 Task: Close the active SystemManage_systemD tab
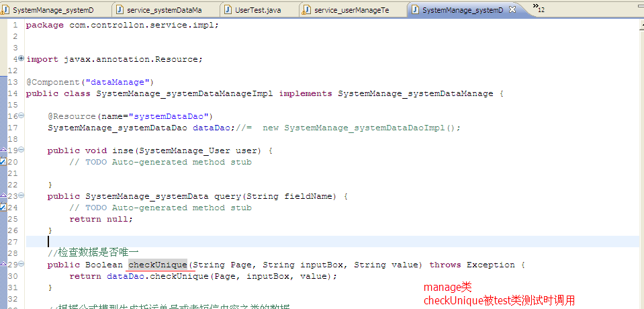coord(512,10)
